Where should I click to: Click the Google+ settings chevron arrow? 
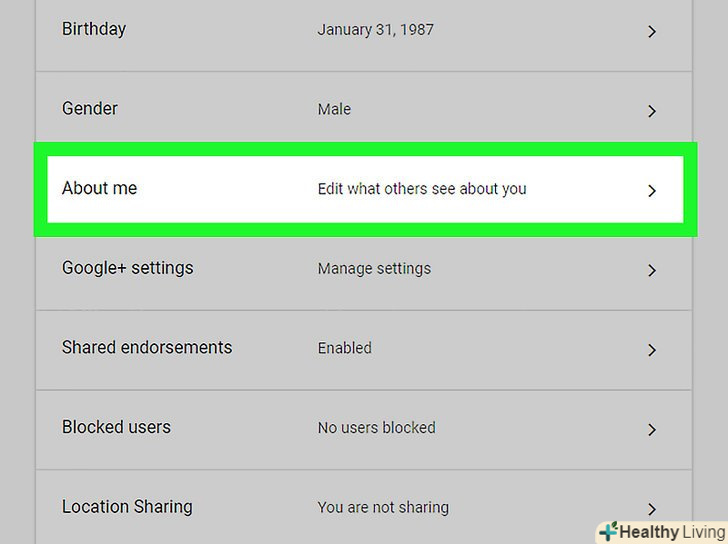[x=651, y=270]
